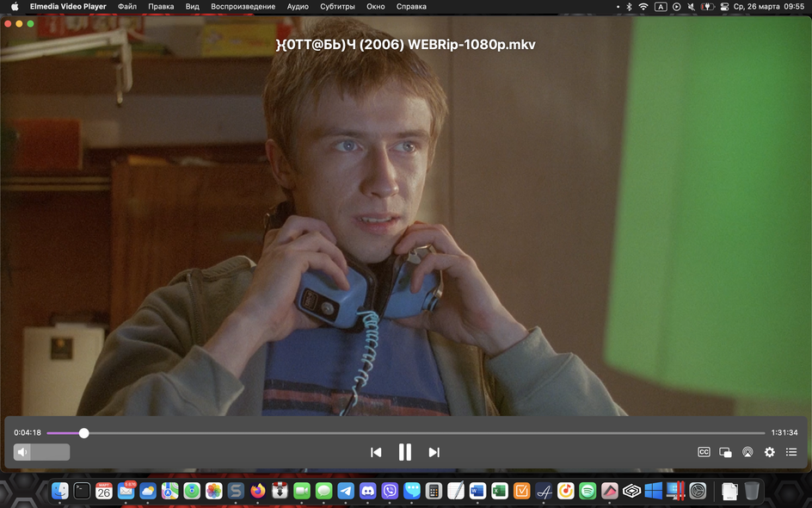Open Wi-Fi menu in menu bar

[x=643, y=7]
